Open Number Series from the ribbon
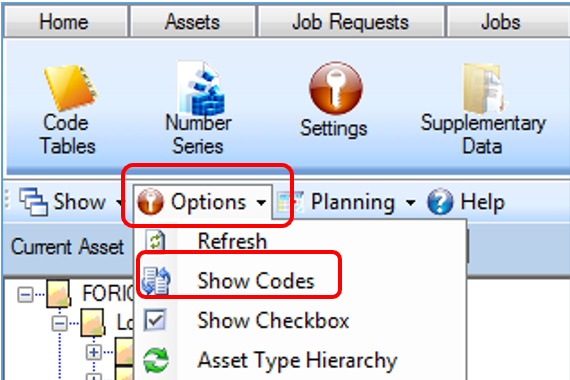This screenshot has height=380, width=570. (200, 88)
